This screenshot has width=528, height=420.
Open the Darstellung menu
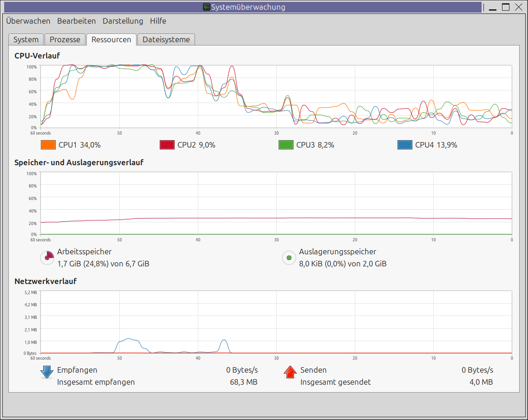pos(123,21)
